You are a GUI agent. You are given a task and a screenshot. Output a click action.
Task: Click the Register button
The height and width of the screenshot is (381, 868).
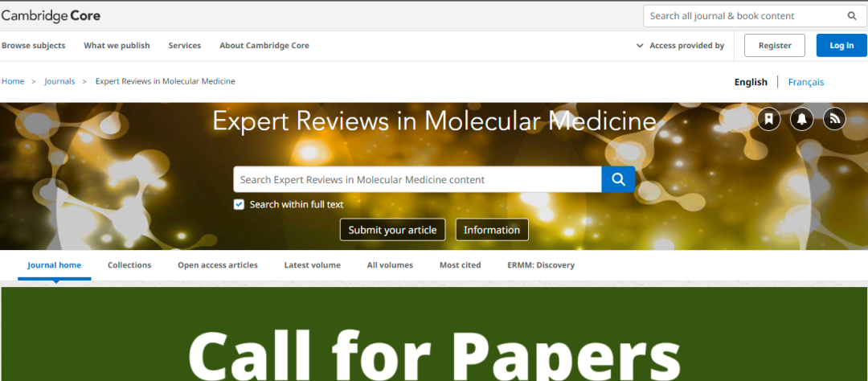775,46
